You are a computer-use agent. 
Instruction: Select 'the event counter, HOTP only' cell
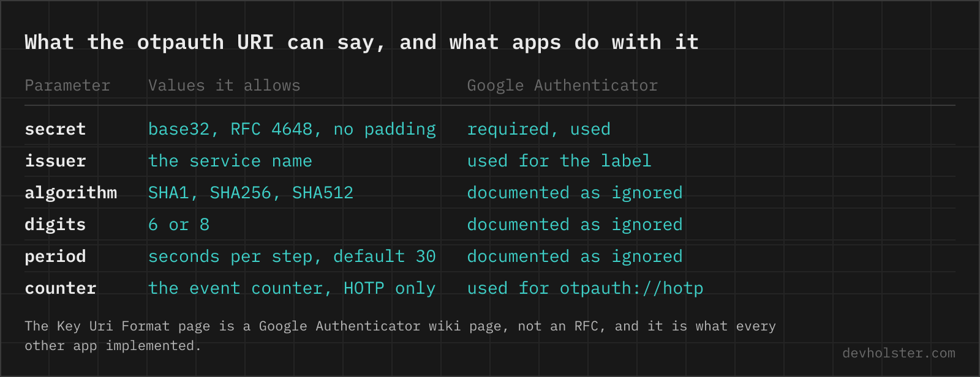(x=292, y=288)
